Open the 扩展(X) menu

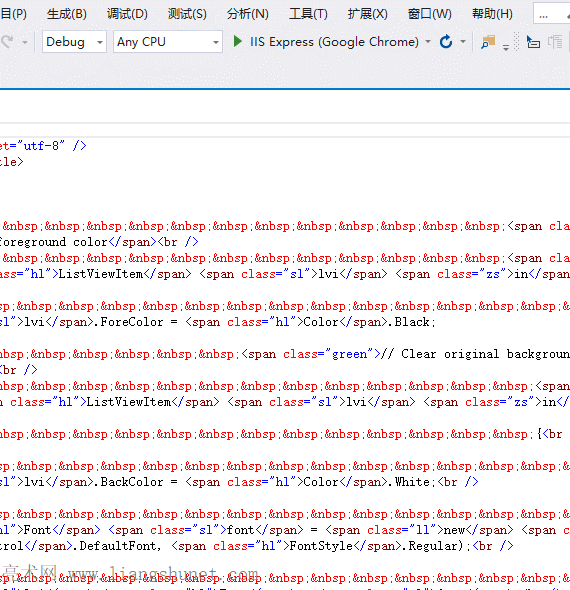(x=367, y=14)
